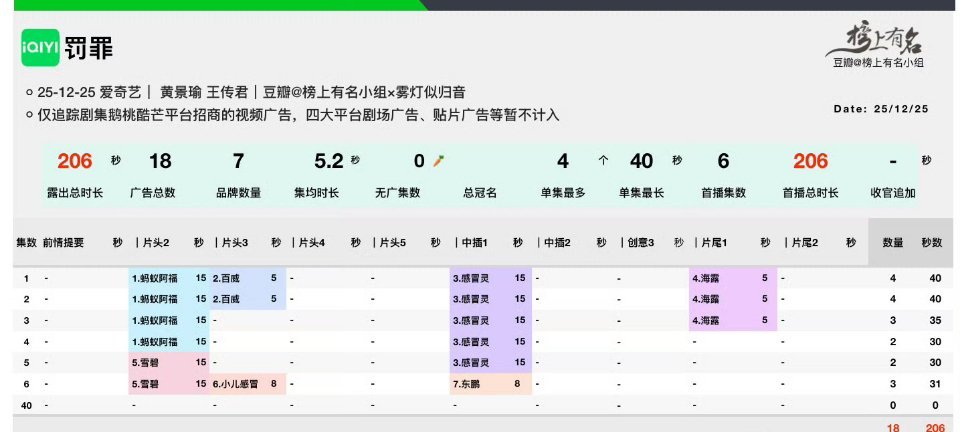Click the 秒数 column header
This screenshot has width=960, height=432.
932,243
